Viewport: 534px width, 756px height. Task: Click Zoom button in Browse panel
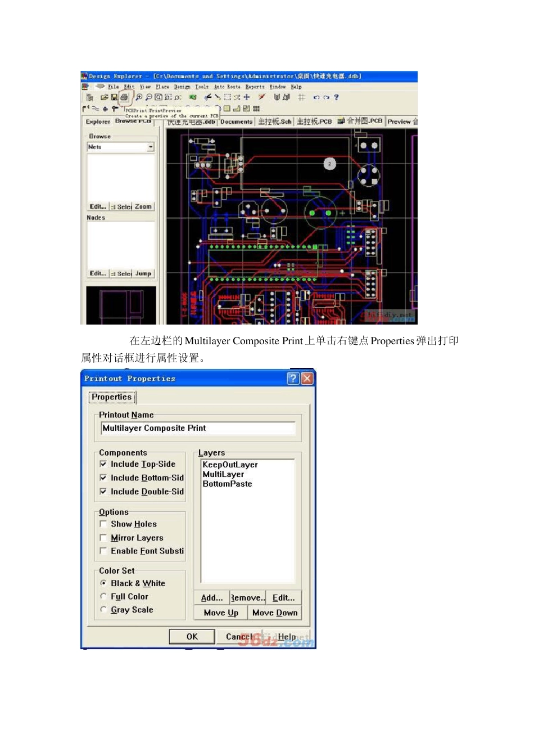click(x=143, y=207)
